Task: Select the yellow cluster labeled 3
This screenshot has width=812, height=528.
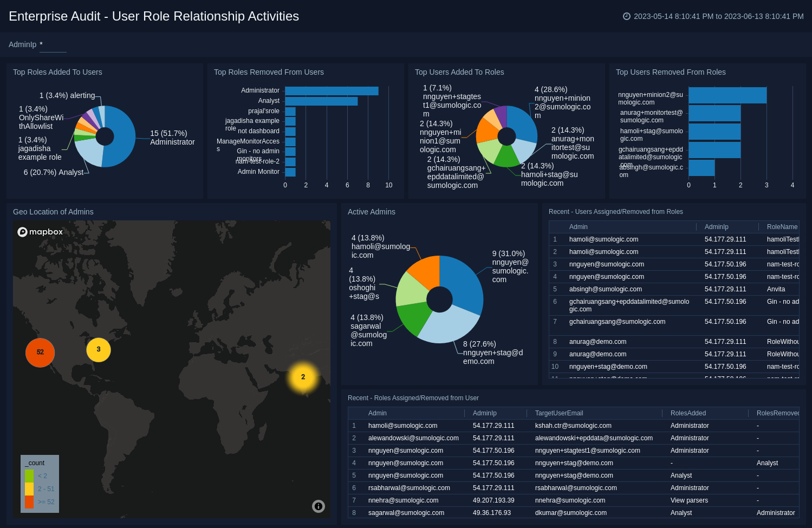Action: click(99, 350)
